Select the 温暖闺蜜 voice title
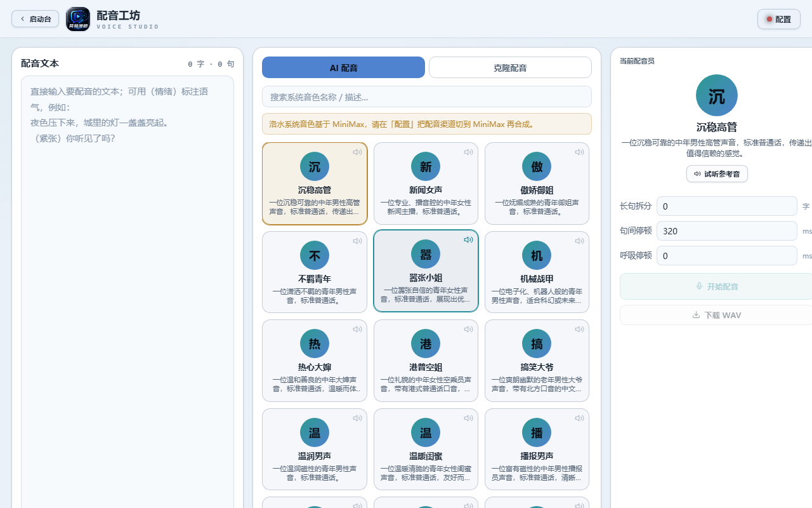 (x=426, y=456)
